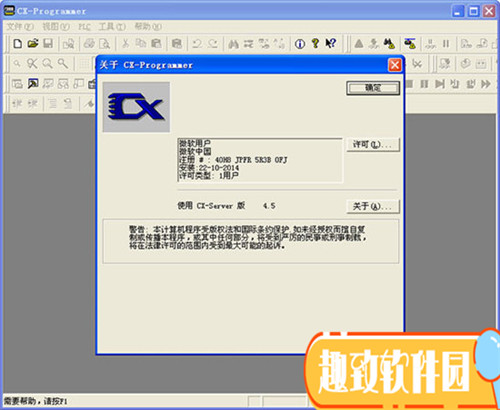Click the '微软用户' user name line
This screenshot has height=410, width=500.
click(x=195, y=144)
